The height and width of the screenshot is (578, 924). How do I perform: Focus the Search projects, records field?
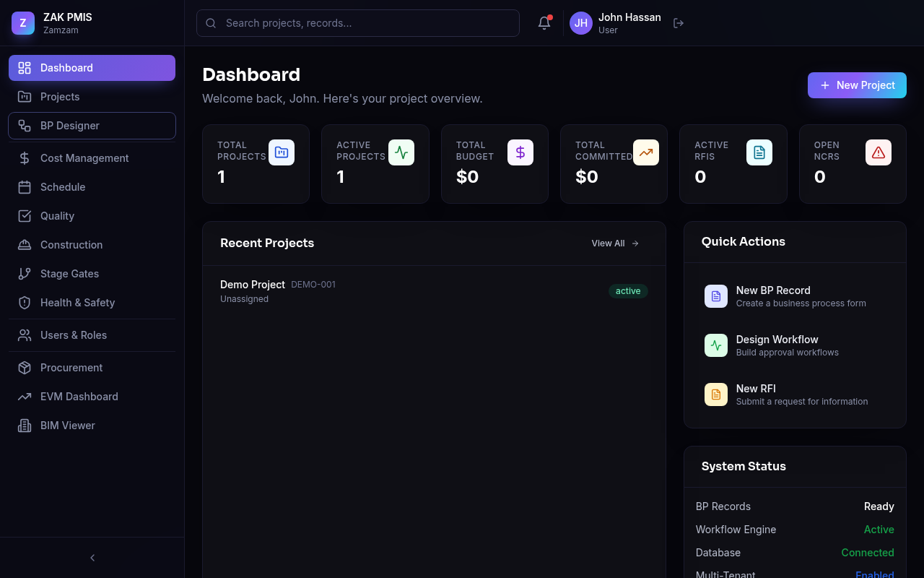tap(358, 23)
